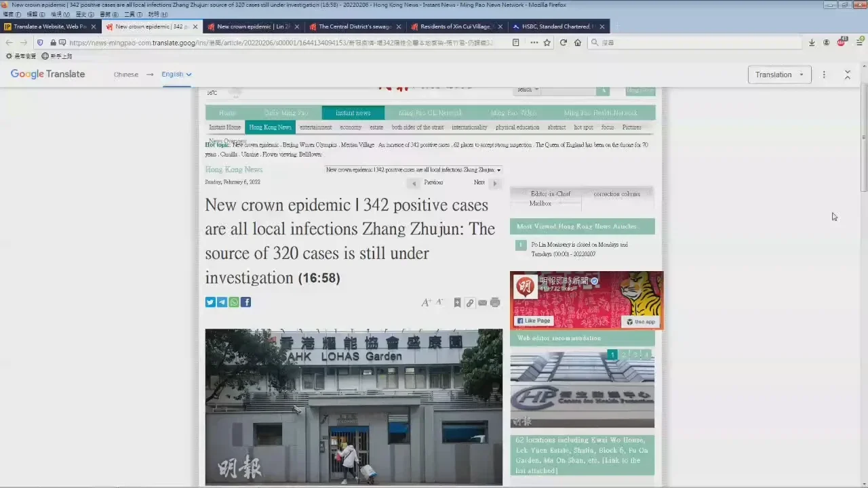Open the AHK LOHAS Garden article photo
The height and width of the screenshot is (488, 868).
[x=354, y=407]
